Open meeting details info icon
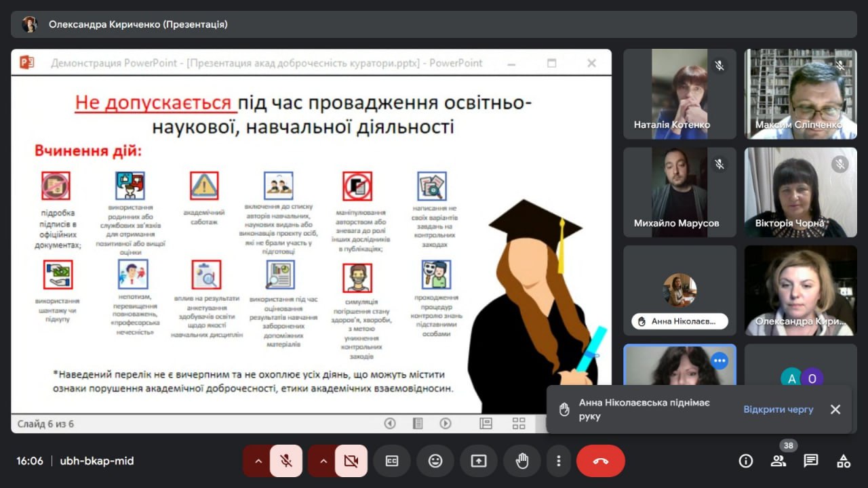Viewport: 868px width, 488px height. [746, 461]
